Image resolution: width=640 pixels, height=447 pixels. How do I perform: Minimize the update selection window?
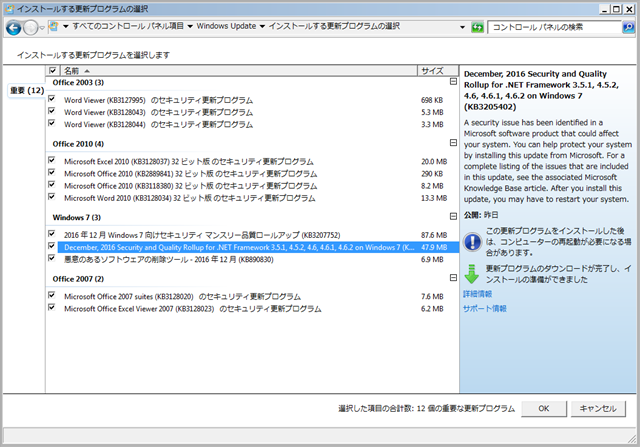tap(605, 9)
